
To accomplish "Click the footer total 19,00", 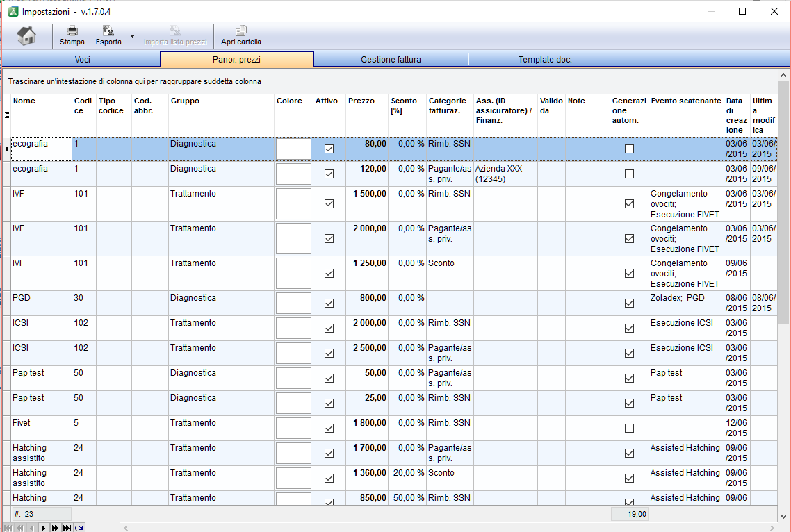I will point(629,514).
